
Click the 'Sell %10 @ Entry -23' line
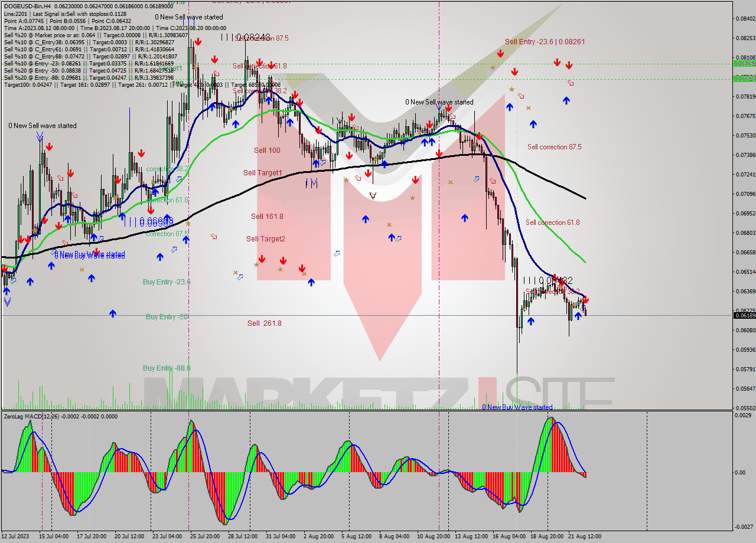pos(89,63)
